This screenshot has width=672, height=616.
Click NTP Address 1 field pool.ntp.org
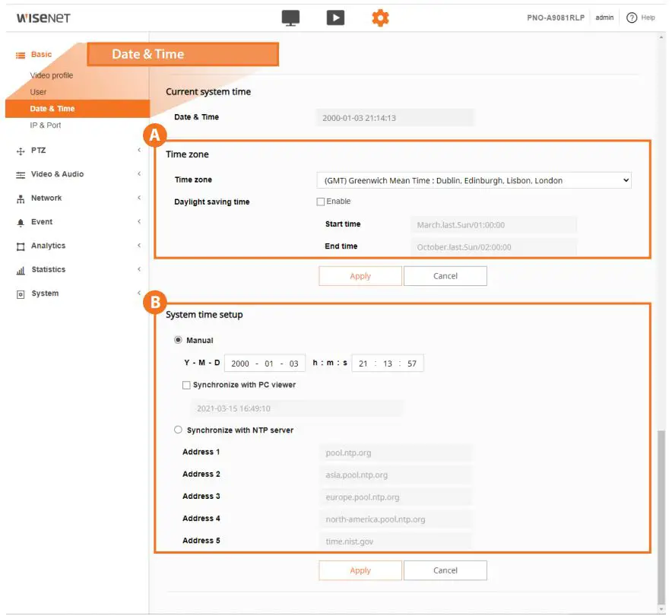pos(395,453)
